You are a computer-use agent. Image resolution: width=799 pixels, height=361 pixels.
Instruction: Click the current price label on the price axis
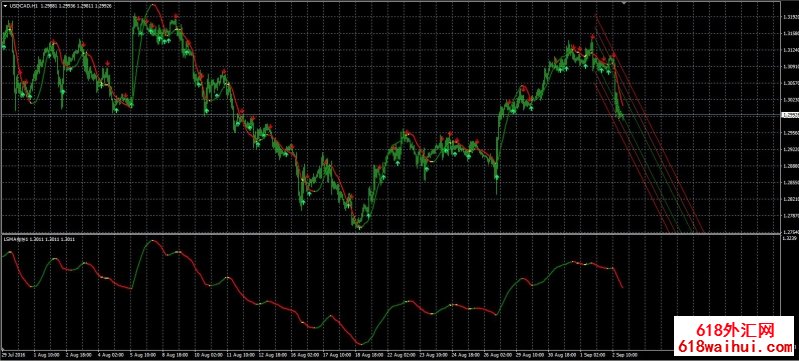[x=789, y=115]
